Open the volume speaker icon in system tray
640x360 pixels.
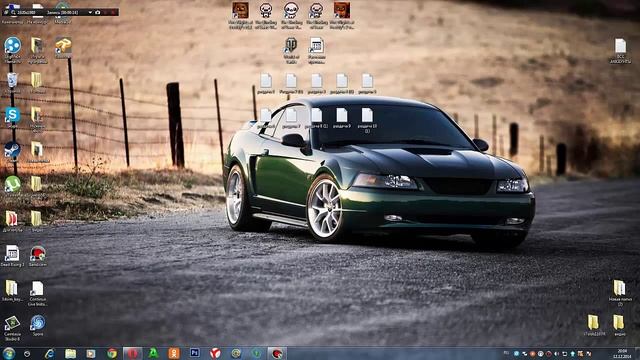(x=557, y=353)
